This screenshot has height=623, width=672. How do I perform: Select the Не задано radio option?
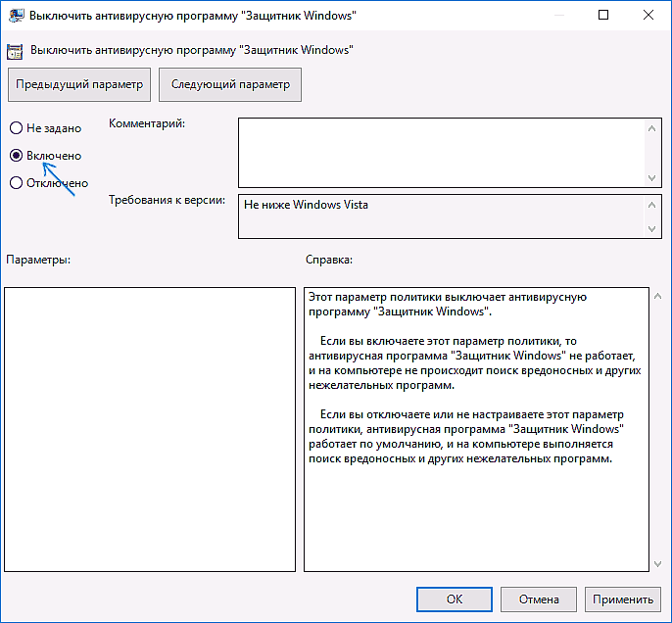pos(16,128)
